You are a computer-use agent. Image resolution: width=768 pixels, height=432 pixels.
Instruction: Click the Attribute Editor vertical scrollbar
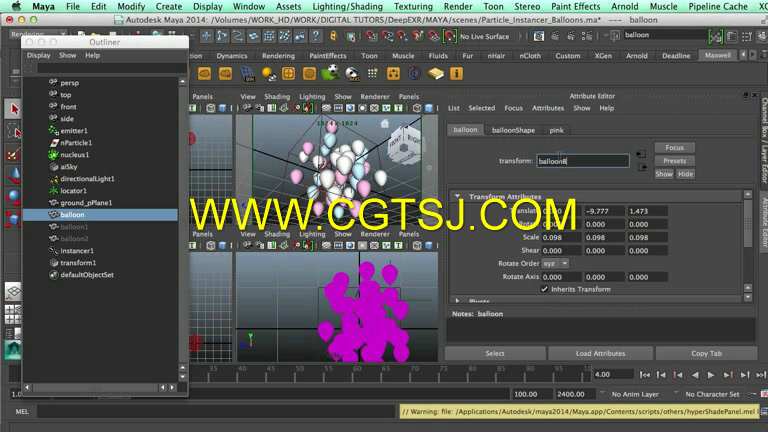pyautogui.click(x=747, y=225)
